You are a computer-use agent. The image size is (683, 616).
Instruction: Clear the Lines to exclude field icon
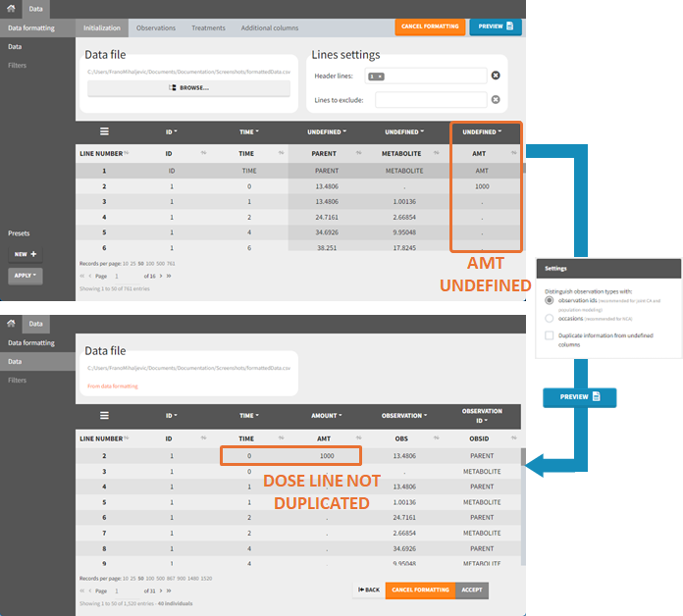coord(496,99)
